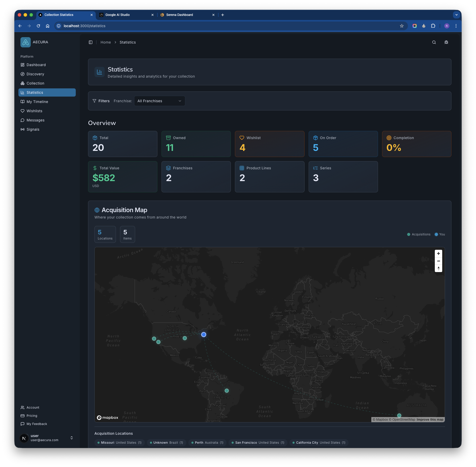Zoom out on the map
476x467 pixels.
(x=438, y=261)
